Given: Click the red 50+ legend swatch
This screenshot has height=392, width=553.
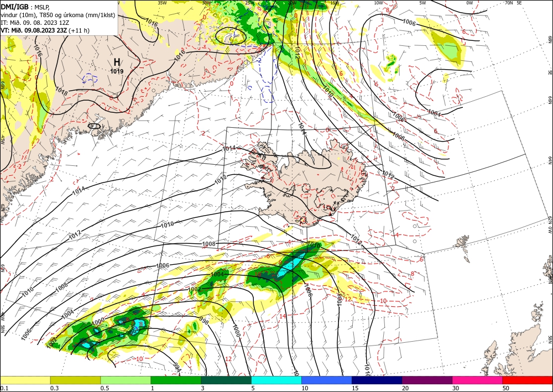Looking at the screenshot, I should 528,380.
